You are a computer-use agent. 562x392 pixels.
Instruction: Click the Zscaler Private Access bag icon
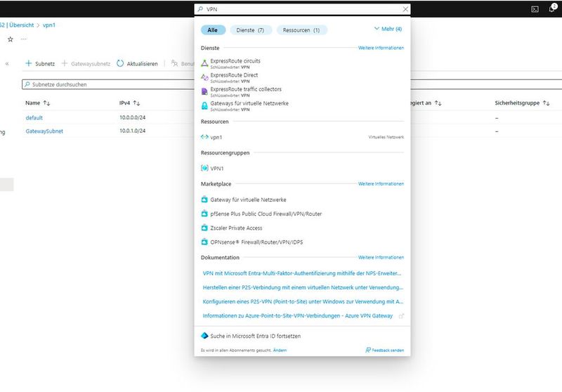click(204, 228)
